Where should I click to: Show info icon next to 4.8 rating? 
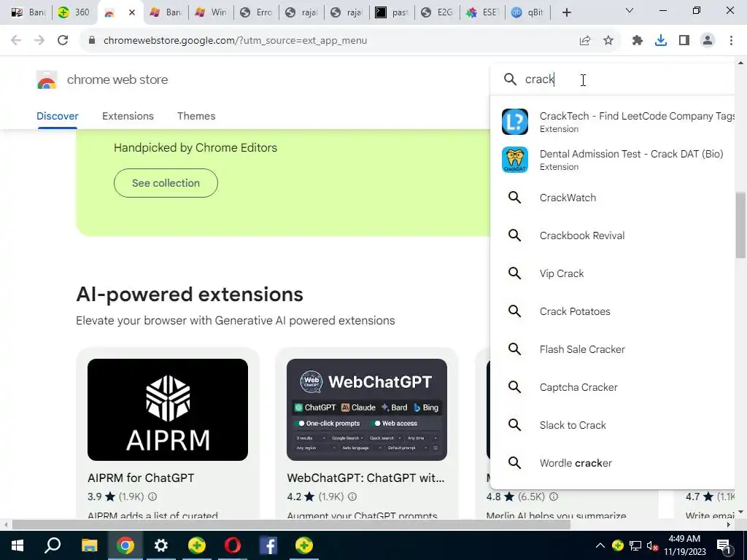(x=554, y=497)
